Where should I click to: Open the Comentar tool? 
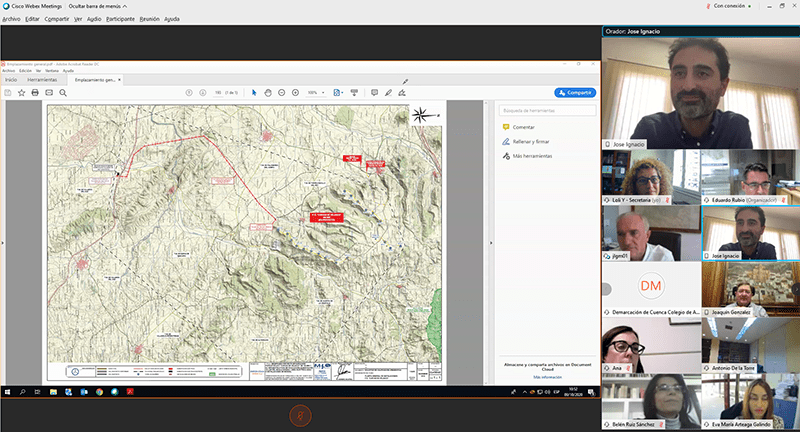pos(523,127)
